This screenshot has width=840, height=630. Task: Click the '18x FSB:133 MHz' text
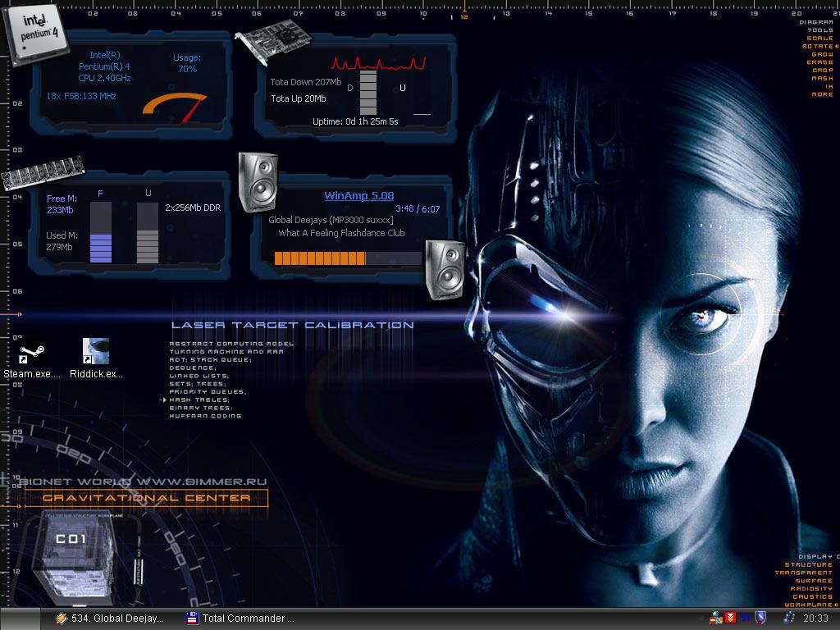point(81,97)
